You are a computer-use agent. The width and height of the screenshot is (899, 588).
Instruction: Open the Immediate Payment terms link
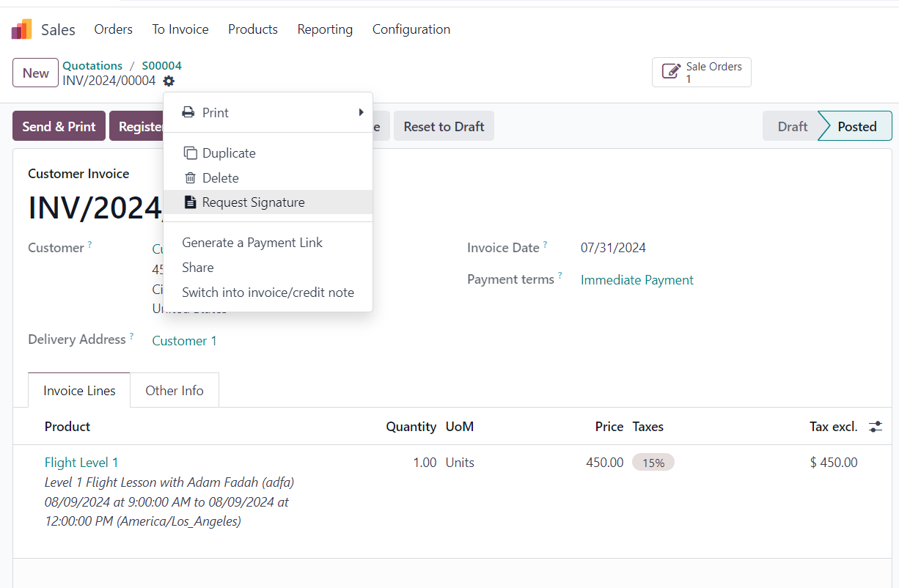(637, 280)
